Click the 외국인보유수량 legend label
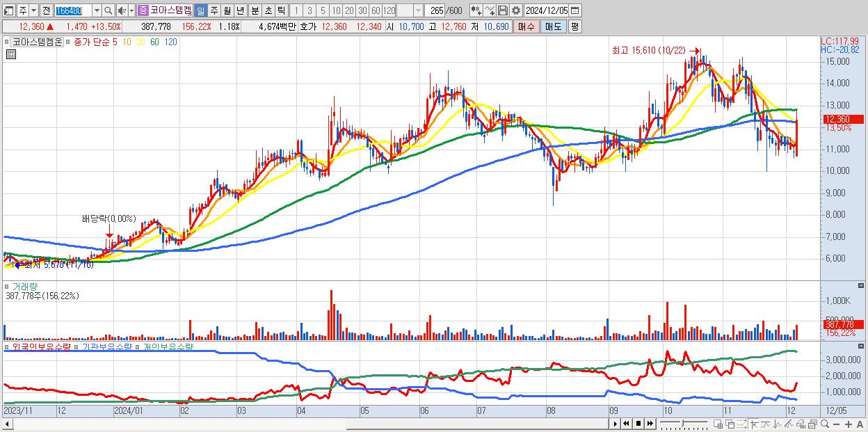Screen dimensions: 868x432 42,346
